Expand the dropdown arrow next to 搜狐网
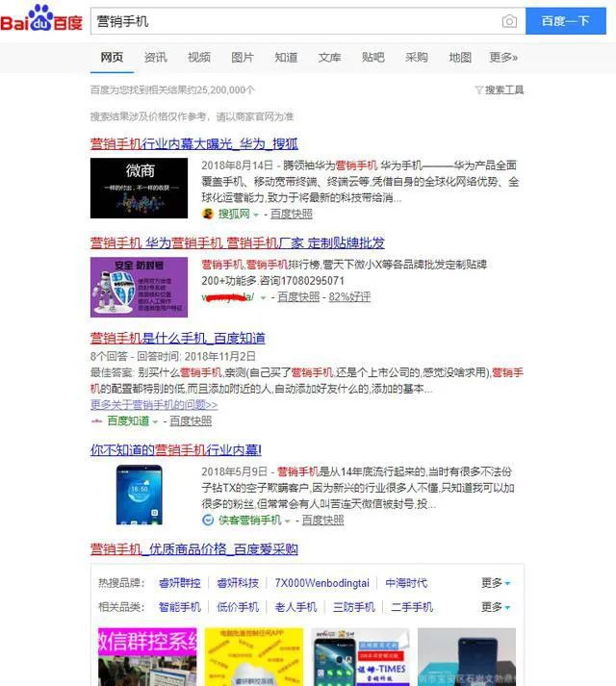The image size is (616, 686). coord(256,215)
